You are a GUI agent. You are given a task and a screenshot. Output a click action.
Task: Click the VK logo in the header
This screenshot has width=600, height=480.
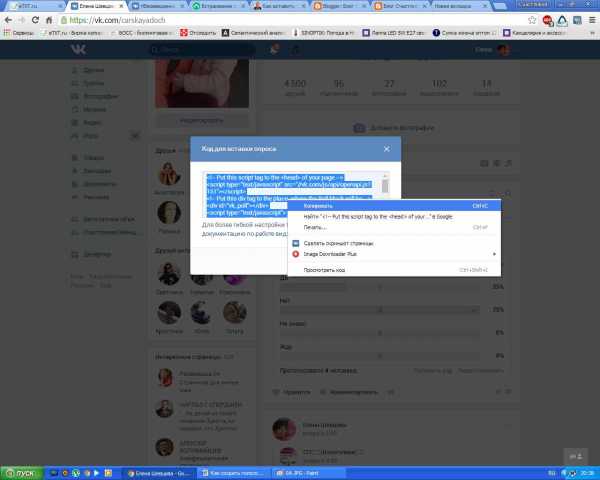click(78, 49)
